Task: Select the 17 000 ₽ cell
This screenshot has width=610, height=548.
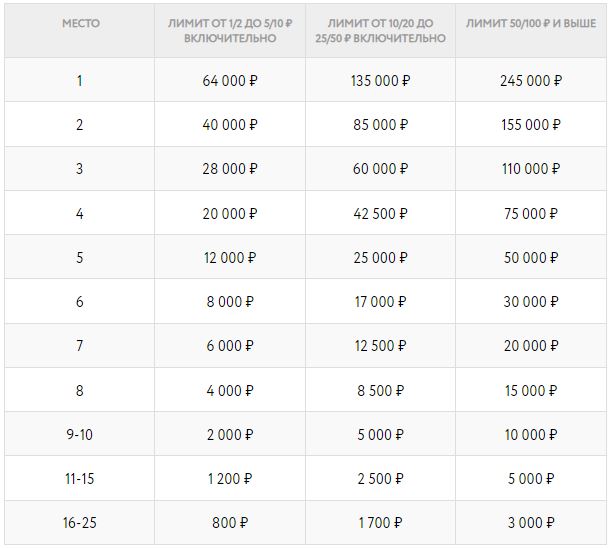Action: coord(380,301)
